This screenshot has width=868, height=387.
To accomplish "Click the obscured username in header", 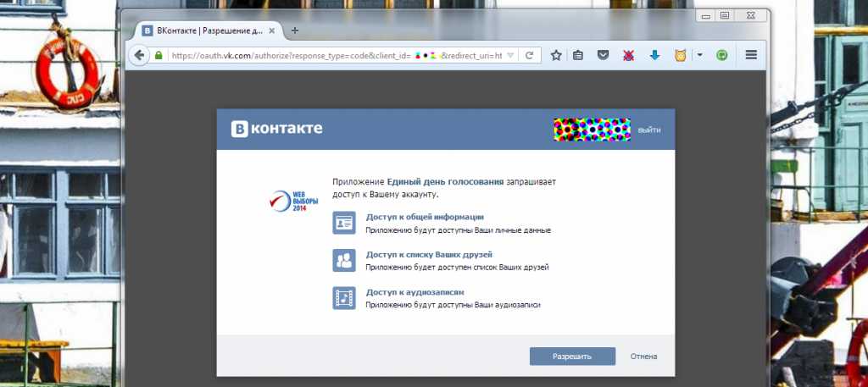I will pos(593,130).
